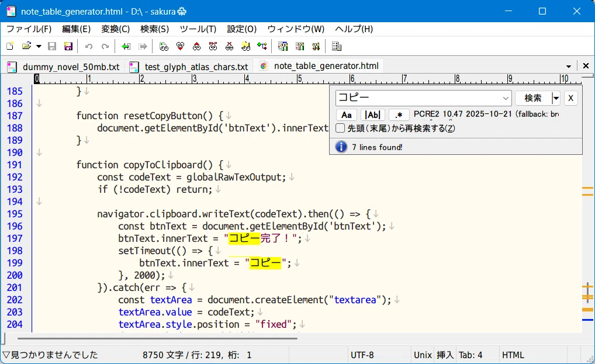Close the search panel with X button
This screenshot has height=364, width=595.
(x=570, y=98)
